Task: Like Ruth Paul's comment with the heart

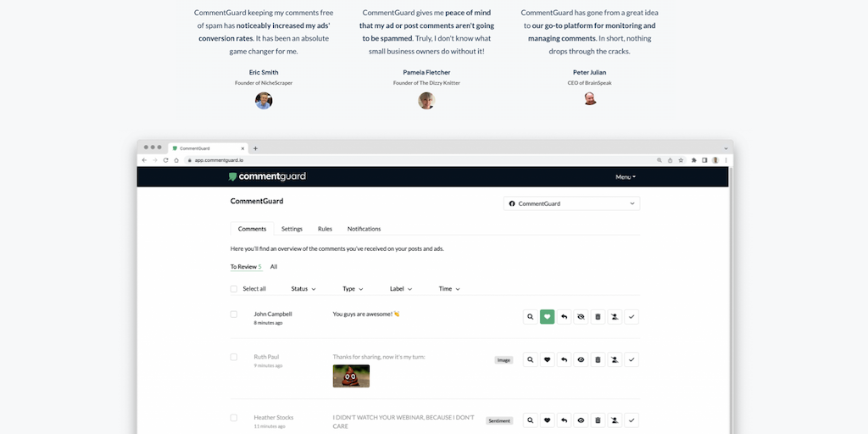Action: pyautogui.click(x=547, y=359)
